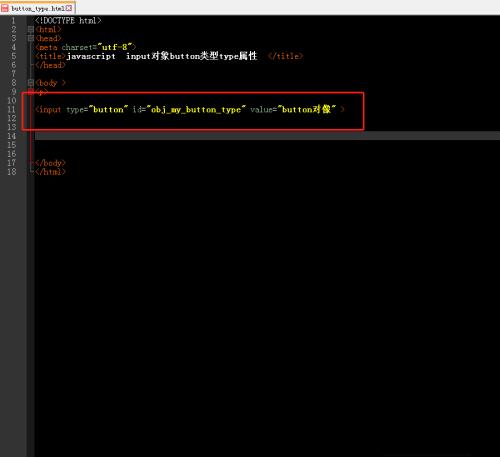Select the button_type.html file tab
Image resolution: width=500 pixels, height=457 pixels.
pyautogui.click(x=37, y=8)
